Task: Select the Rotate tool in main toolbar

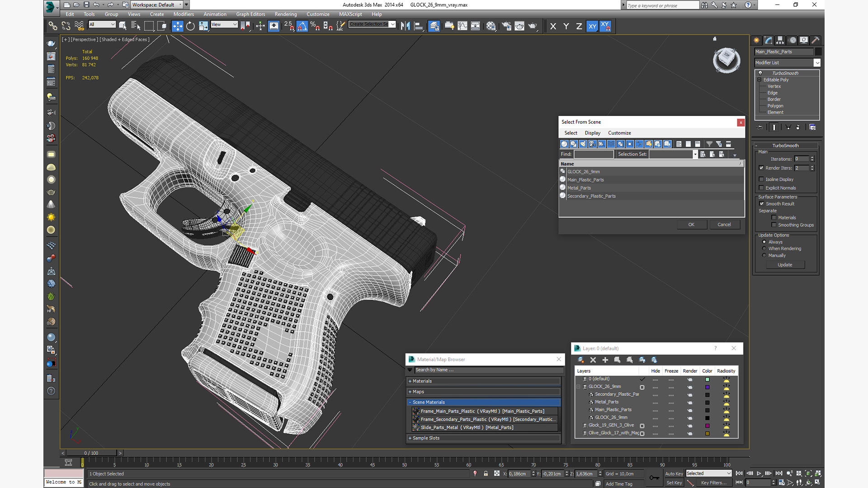Action: (x=190, y=26)
